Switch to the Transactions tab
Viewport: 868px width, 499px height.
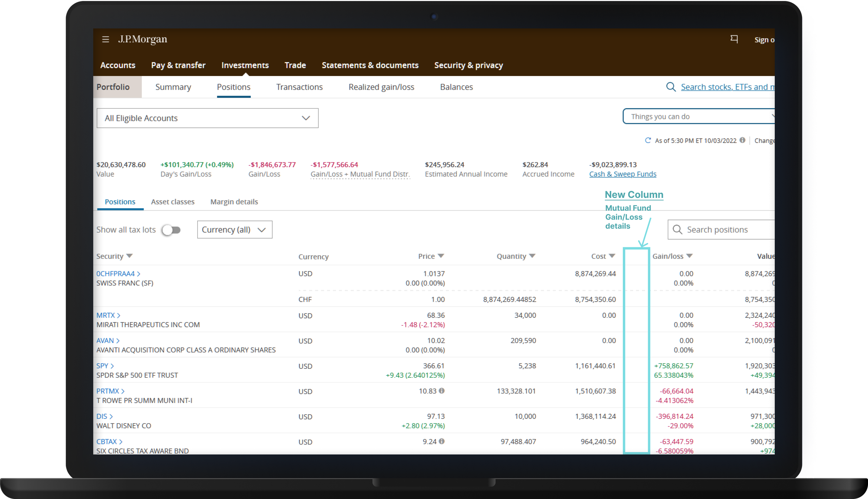tap(299, 87)
